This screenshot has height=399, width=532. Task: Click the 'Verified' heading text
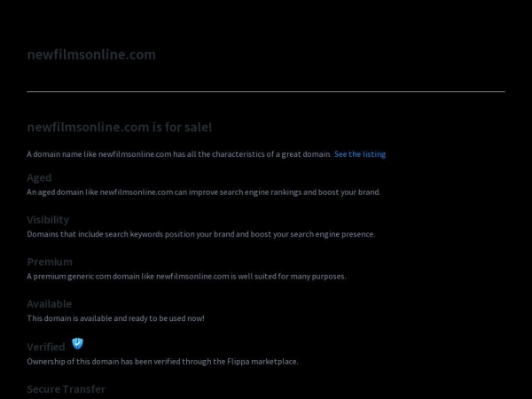click(46, 347)
